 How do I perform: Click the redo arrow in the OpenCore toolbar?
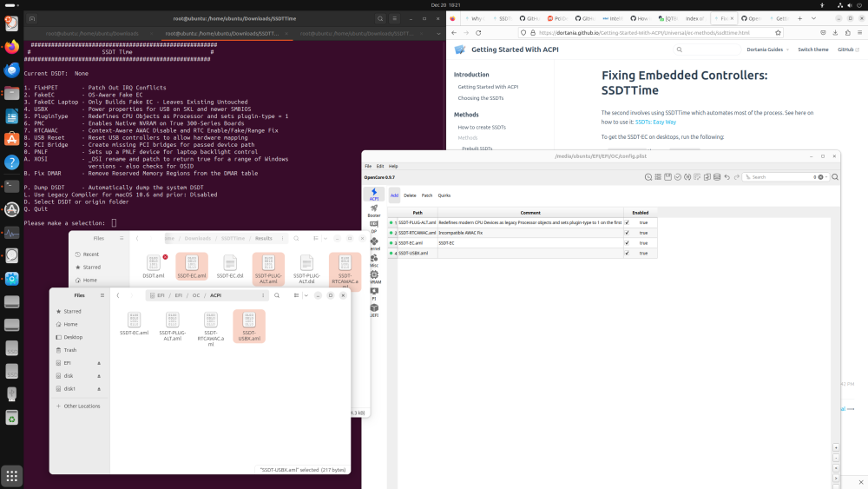(x=737, y=177)
